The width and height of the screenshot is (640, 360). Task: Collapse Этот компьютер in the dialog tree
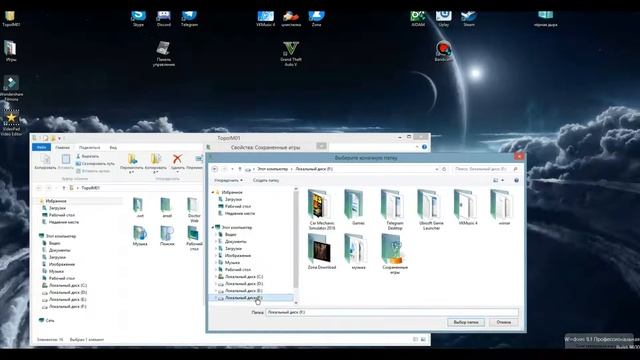click(213, 227)
